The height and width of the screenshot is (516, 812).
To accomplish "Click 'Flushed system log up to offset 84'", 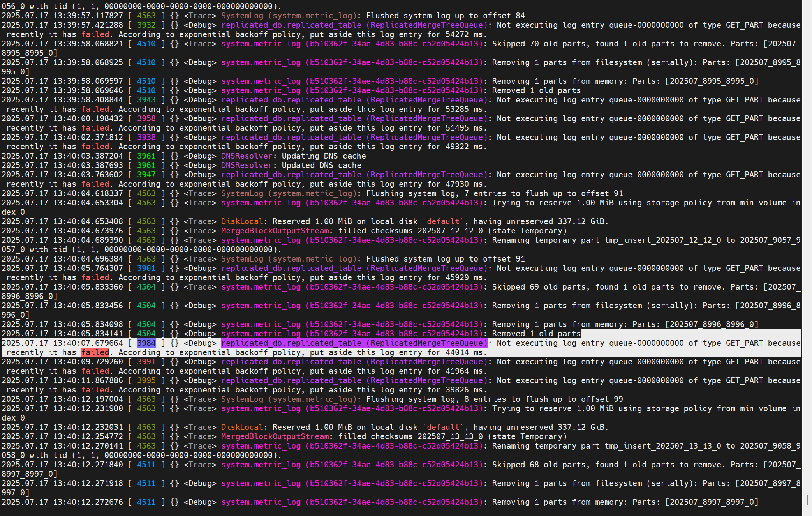I will [446, 16].
